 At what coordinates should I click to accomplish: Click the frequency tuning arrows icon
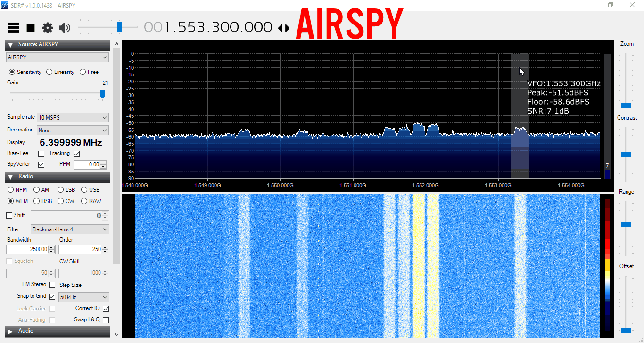click(284, 28)
